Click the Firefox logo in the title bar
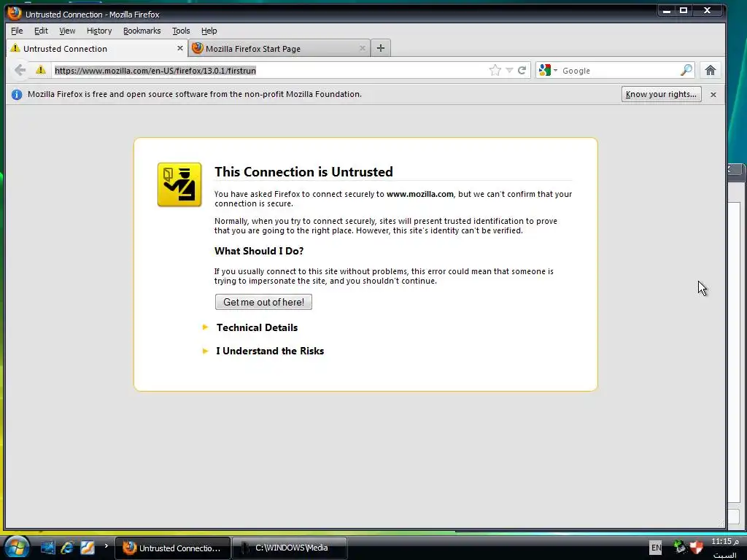 click(15, 13)
